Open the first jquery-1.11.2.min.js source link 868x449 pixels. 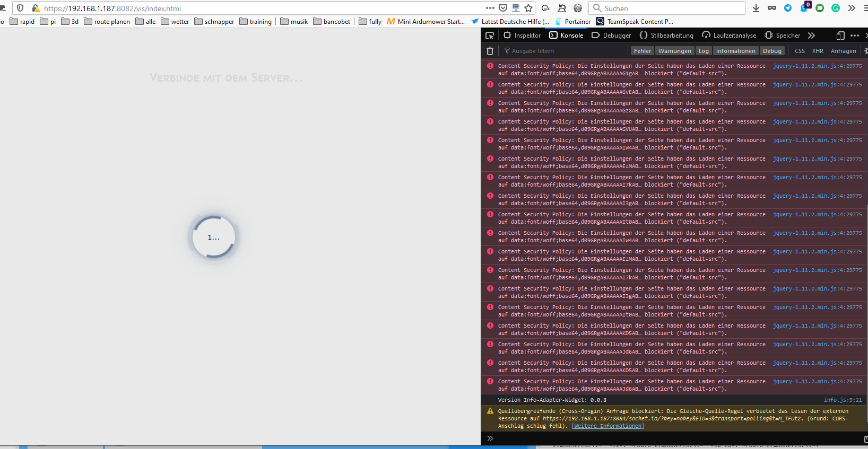817,66
